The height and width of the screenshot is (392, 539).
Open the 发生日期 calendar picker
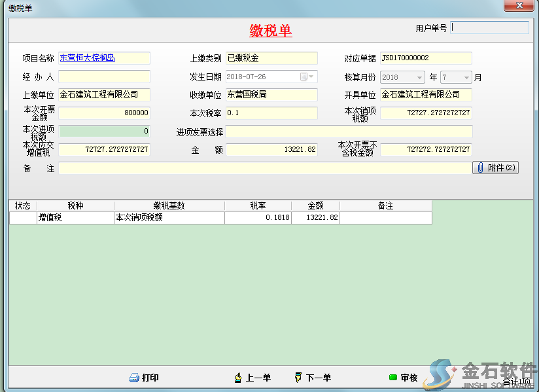coord(304,77)
